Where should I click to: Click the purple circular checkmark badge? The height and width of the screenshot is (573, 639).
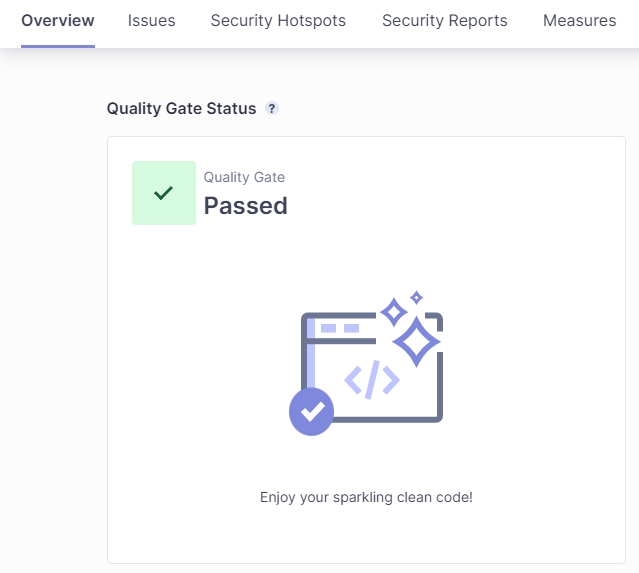tap(312, 411)
